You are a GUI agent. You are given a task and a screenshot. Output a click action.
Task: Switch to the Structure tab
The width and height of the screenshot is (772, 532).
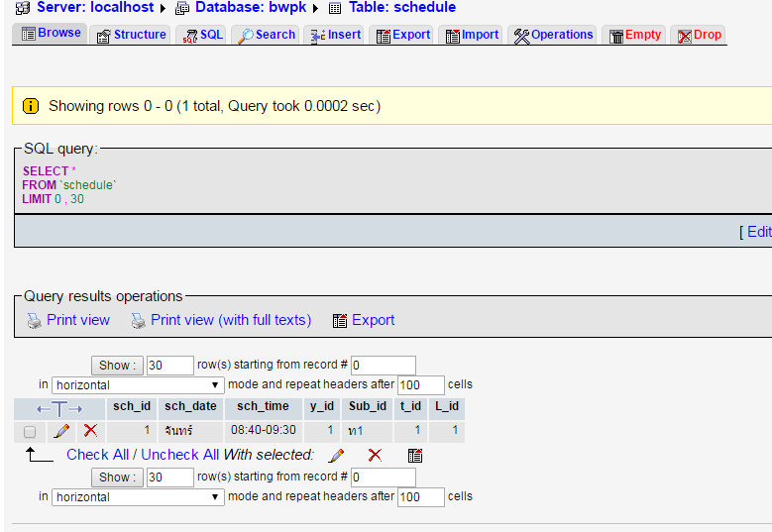click(131, 35)
